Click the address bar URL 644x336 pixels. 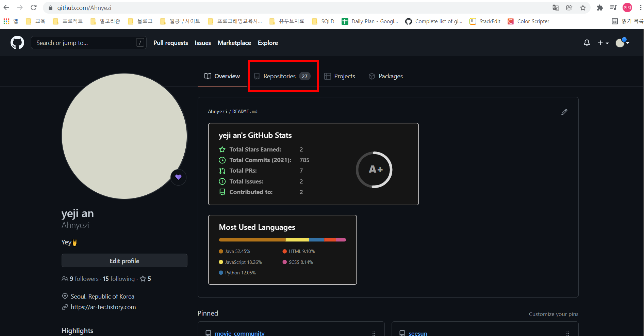[x=84, y=7]
